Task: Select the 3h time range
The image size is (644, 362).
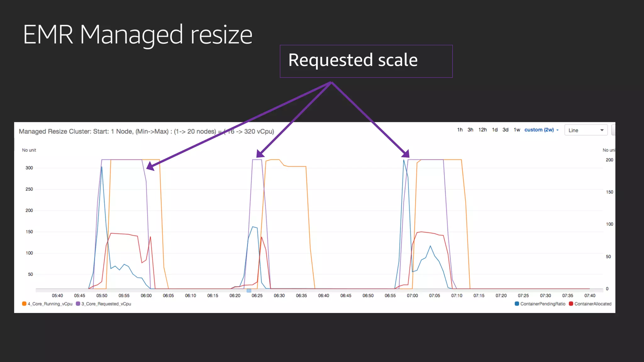Action: (x=470, y=130)
